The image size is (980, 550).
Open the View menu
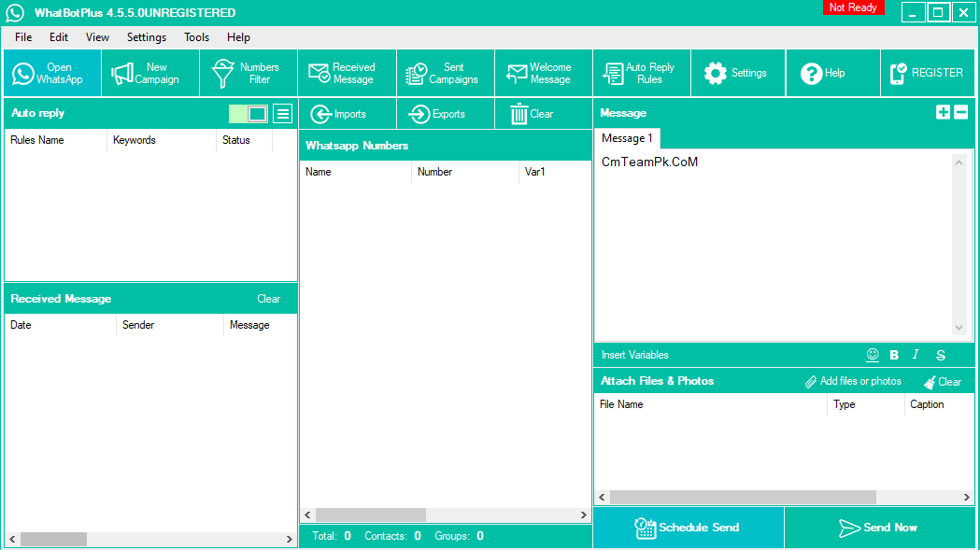[x=97, y=37]
